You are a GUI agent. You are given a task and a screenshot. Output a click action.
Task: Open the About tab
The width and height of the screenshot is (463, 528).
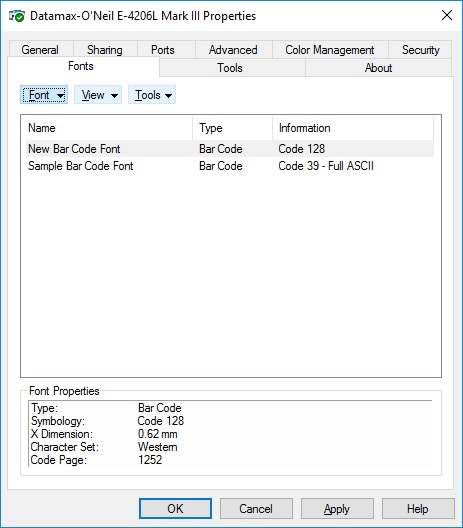(378, 68)
